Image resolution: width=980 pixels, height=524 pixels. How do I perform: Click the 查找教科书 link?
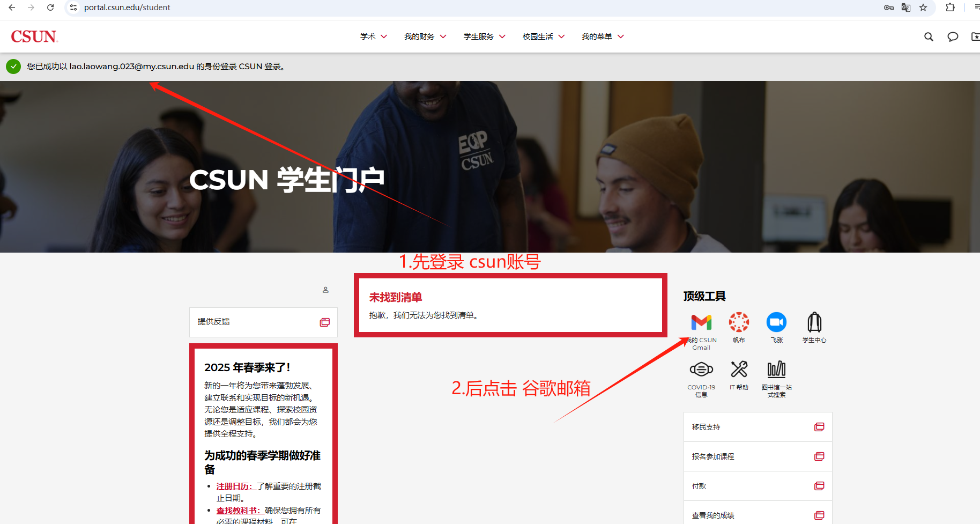point(239,511)
